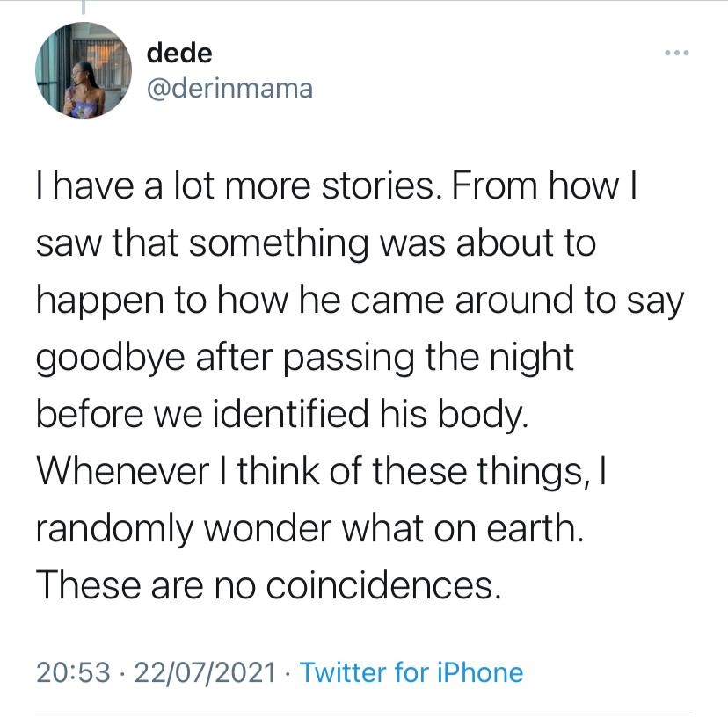The height and width of the screenshot is (718, 728).
Task: Click the @derinmama handle
Action: click(229, 88)
